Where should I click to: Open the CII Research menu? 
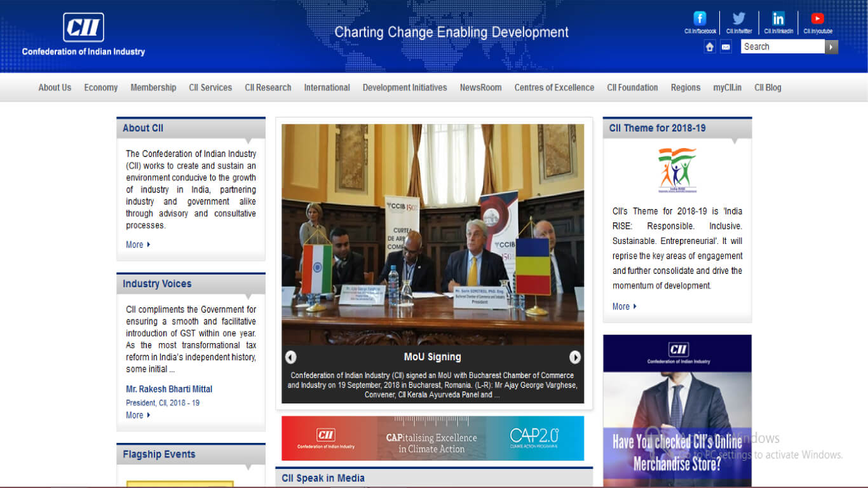click(x=268, y=88)
